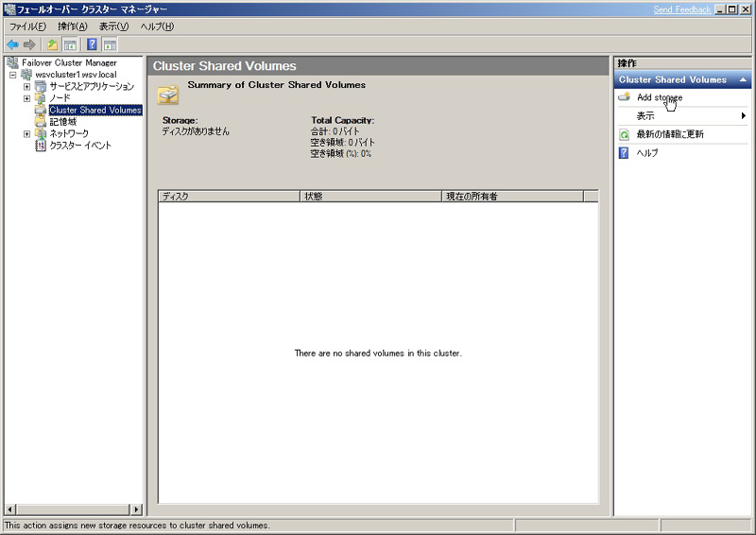Toggle the console tree pane toolbar icon
Image resolution: width=756 pixels, height=535 pixels.
click(x=70, y=44)
